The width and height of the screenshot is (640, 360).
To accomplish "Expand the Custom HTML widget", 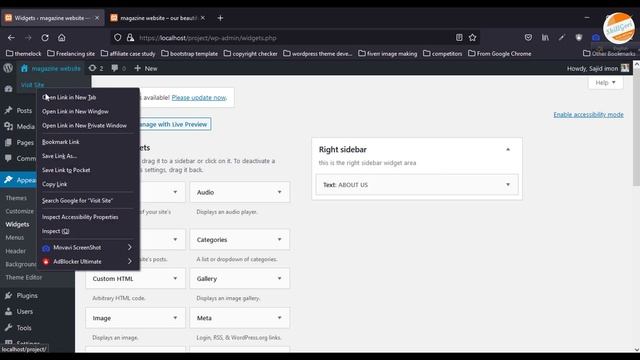I will click(x=175, y=279).
